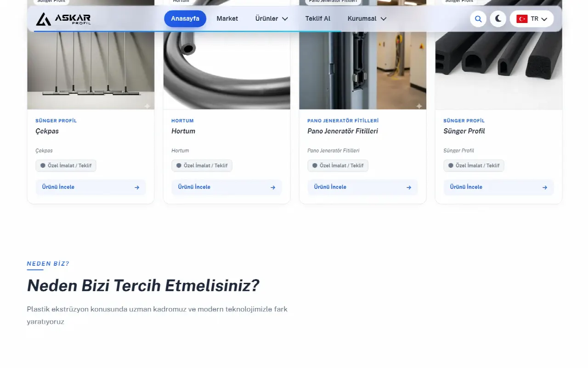Click arrow icon on Sünger Profil product card

(545, 188)
